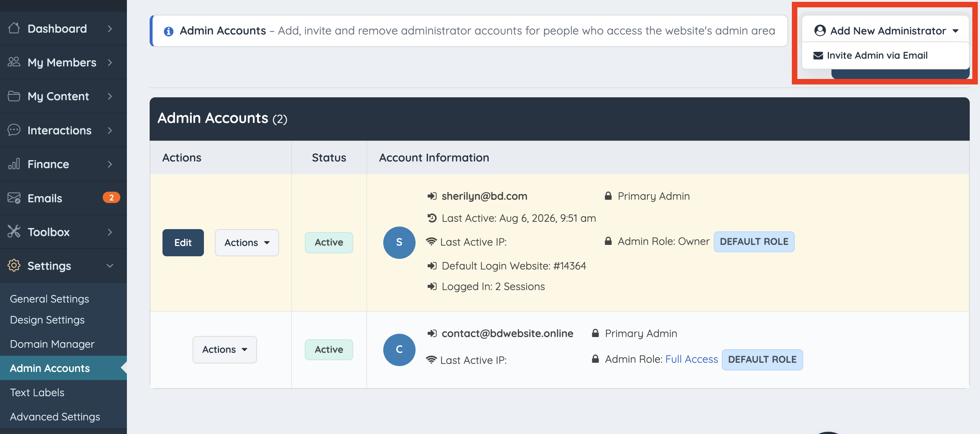Viewport: 980px width, 434px height.
Task: Click the Emails label in the sidebar
Action: click(x=45, y=198)
